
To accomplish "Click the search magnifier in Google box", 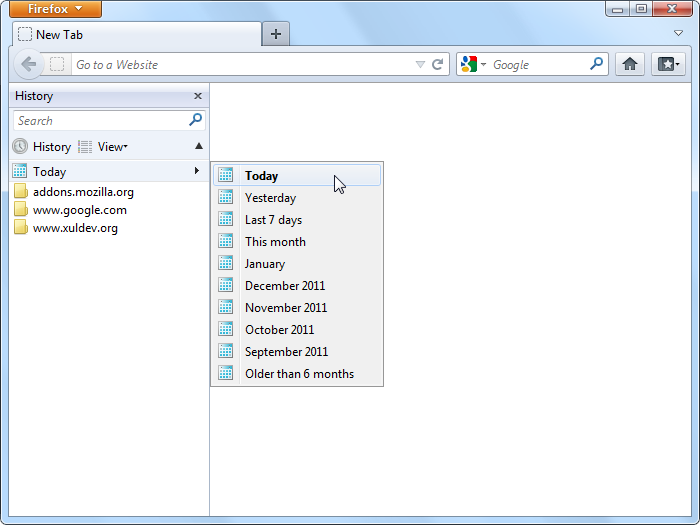I will pyautogui.click(x=597, y=64).
